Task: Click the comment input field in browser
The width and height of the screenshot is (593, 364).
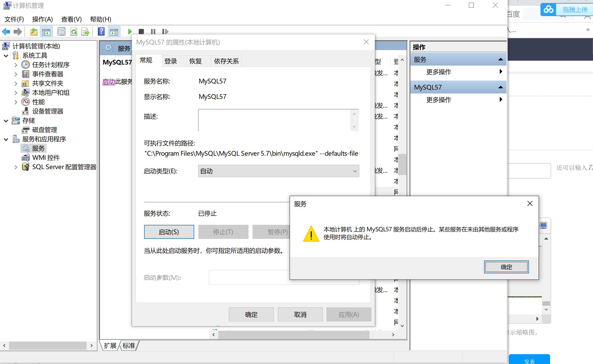Action: [529, 171]
